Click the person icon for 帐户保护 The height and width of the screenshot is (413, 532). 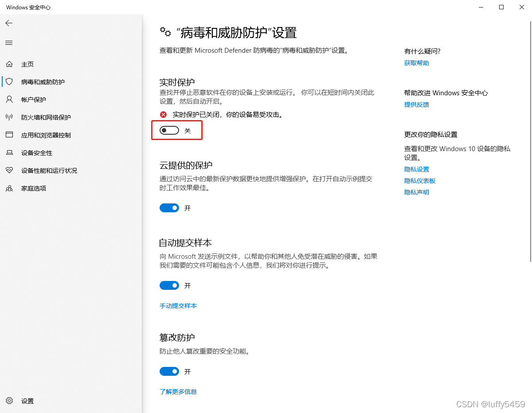coord(9,100)
